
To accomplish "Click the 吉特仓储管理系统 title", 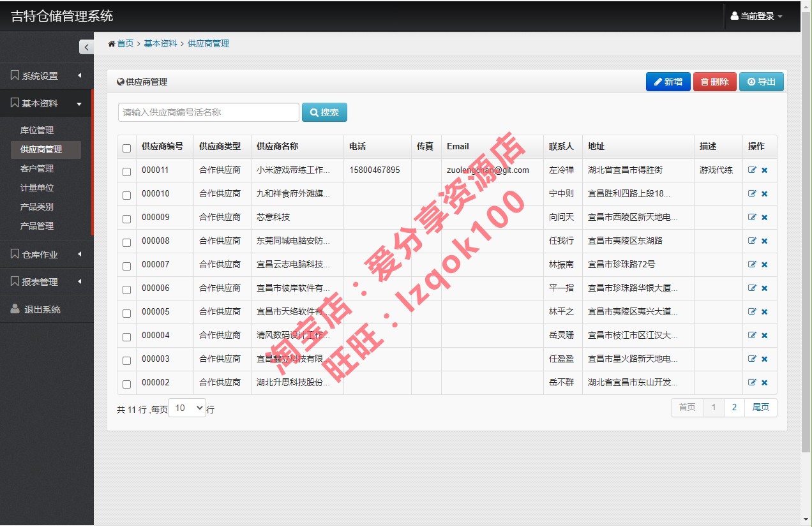I will click(x=62, y=16).
